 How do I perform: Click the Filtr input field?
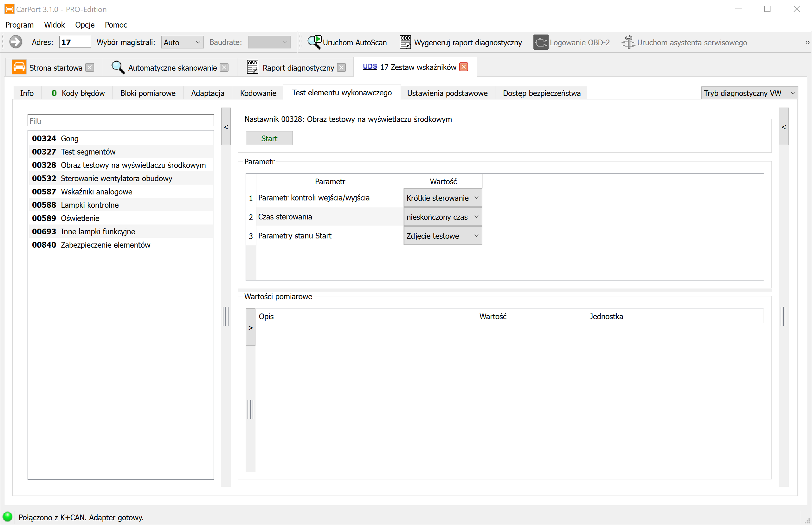click(x=120, y=121)
